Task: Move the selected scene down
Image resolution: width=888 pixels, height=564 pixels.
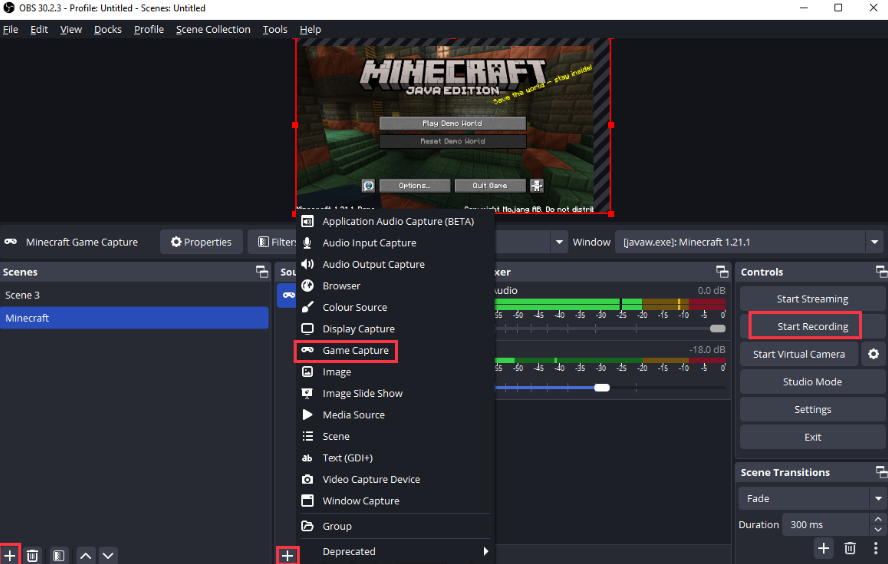Action: (x=108, y=556)
